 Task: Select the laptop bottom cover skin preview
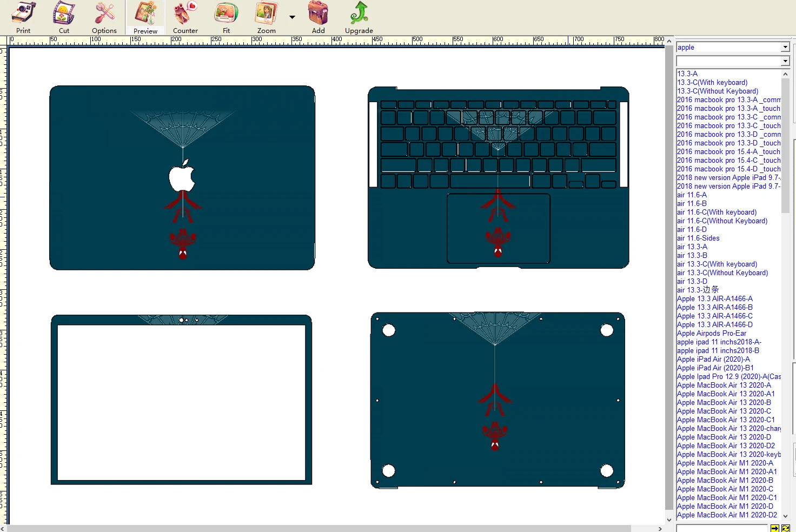tap(497, 401)
